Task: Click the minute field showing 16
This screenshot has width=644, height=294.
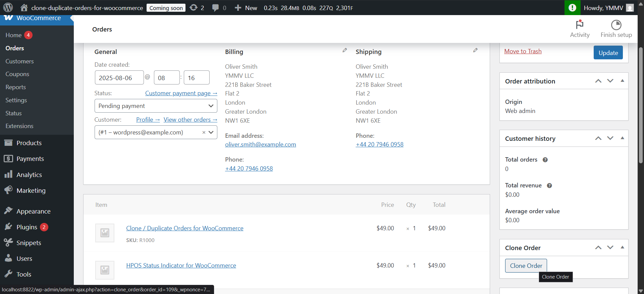Action: click(x=197, y=77)
